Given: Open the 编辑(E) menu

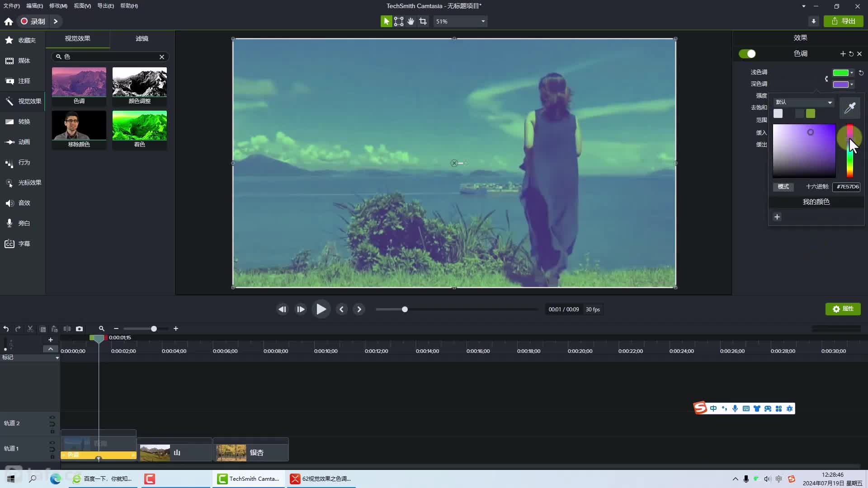Looking at the screenshot, I should (34, 6).
